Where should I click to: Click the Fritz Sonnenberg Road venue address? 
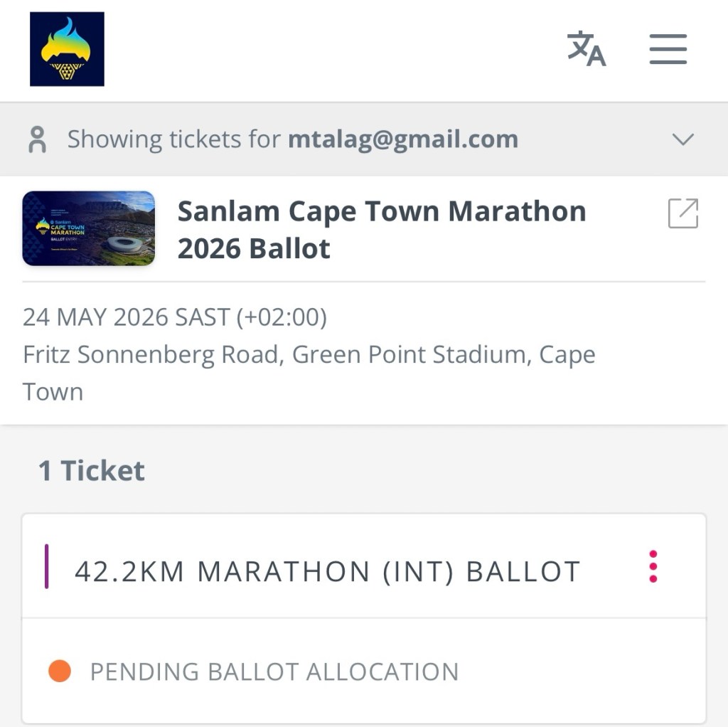point(309,354)
